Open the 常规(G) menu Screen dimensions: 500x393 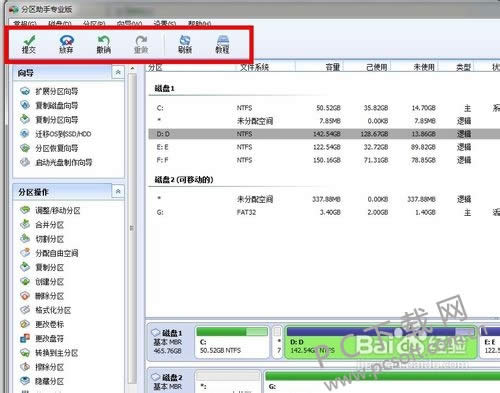click(25, 24)
